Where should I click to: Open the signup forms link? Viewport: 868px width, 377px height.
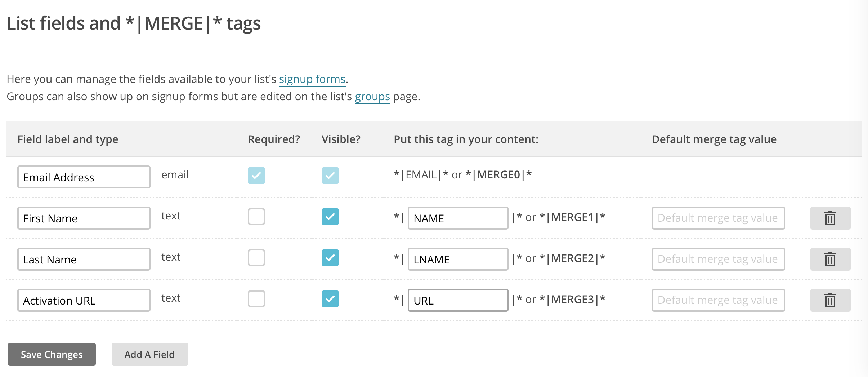tap(312, 79)
